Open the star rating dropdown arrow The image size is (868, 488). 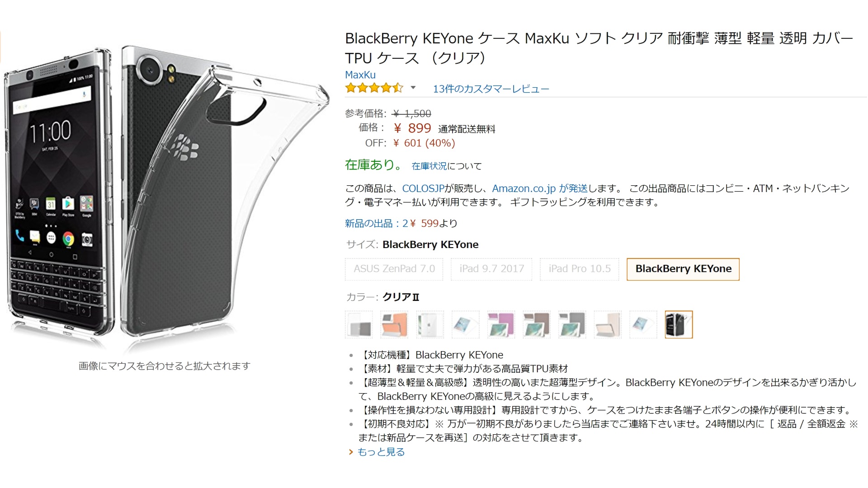click(413, 88)
